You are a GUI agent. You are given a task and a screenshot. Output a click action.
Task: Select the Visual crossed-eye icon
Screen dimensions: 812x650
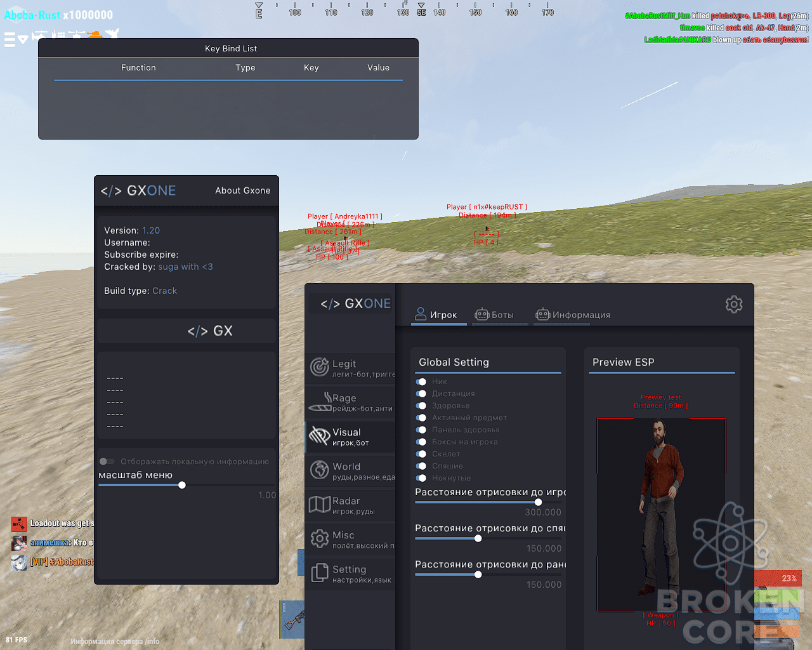(319, 435)
